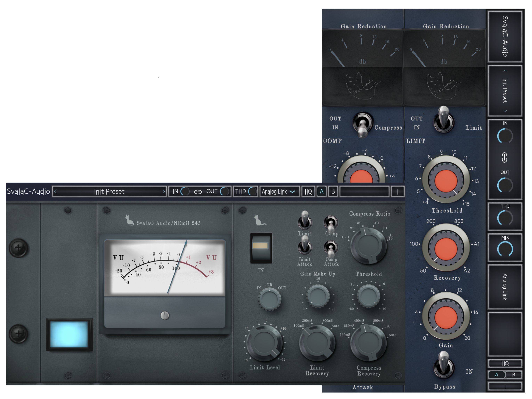Select the previous preset arrow in the horizontal preset bar
The height and width of the screenshot is (399, 532).
tap(55, 192)
